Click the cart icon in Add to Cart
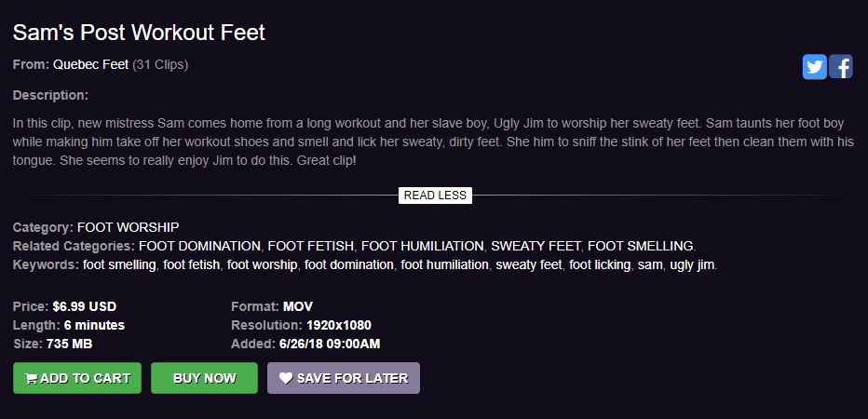868x419 pixels. (x=31, y=379)
